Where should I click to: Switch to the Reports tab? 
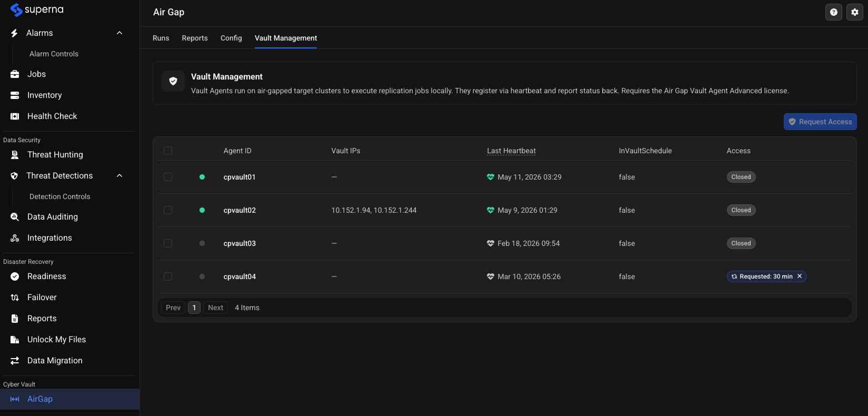pos(195,38)
